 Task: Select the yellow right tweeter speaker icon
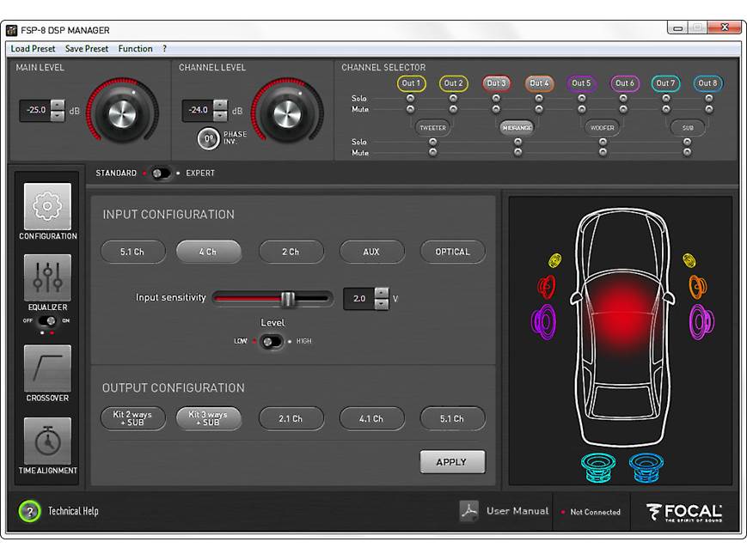689,260
